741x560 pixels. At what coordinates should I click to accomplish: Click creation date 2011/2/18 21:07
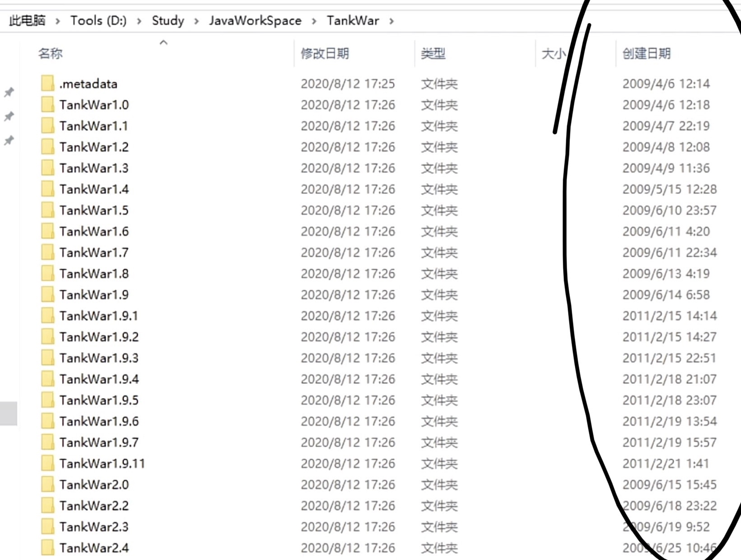pyautogui.click(x=670, y=379)
